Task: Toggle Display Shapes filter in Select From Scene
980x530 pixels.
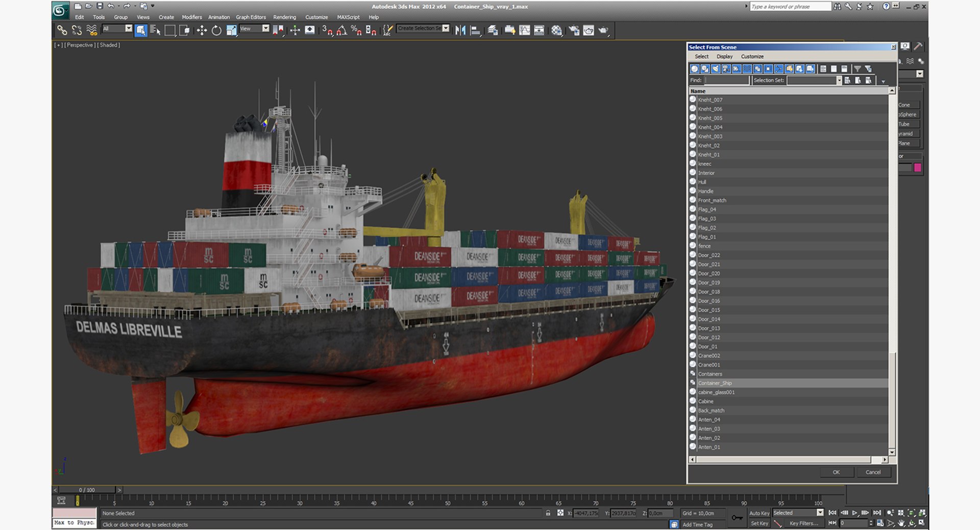Action: [x=705, y=68]
